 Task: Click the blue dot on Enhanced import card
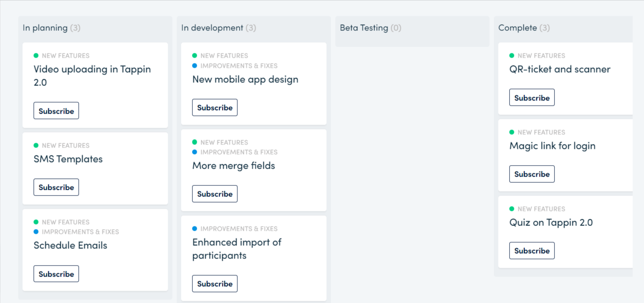tap(194, 229)
